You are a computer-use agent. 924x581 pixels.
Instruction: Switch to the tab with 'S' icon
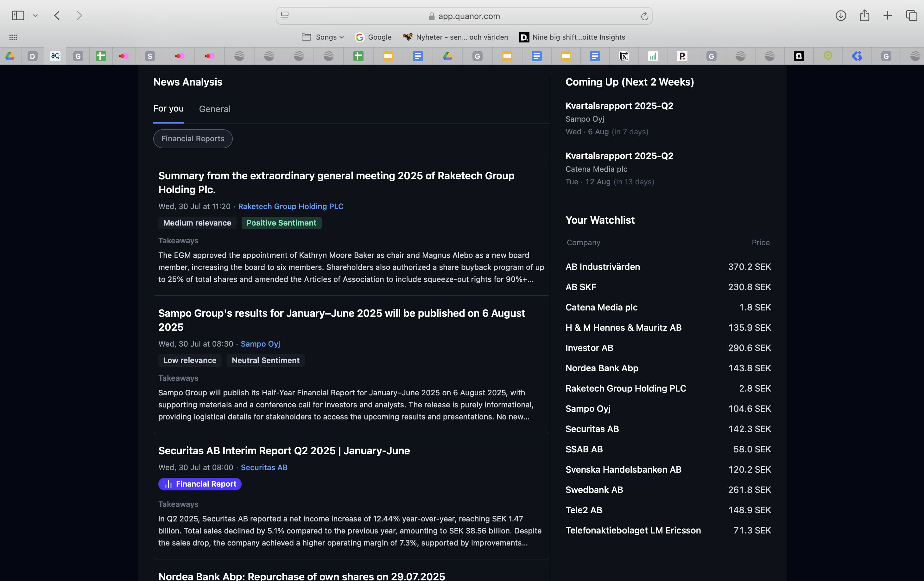(x=150, y=56)
